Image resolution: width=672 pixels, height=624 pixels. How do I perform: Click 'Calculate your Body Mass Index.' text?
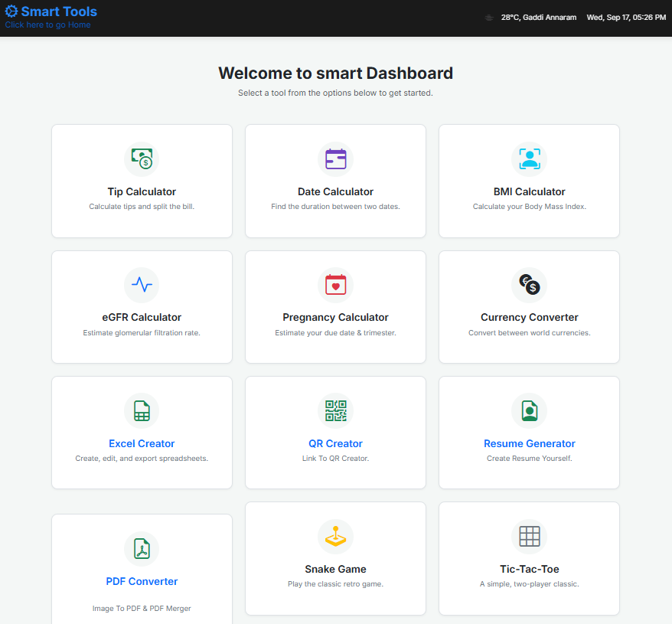pyautogui.click(x=530, y=207)
